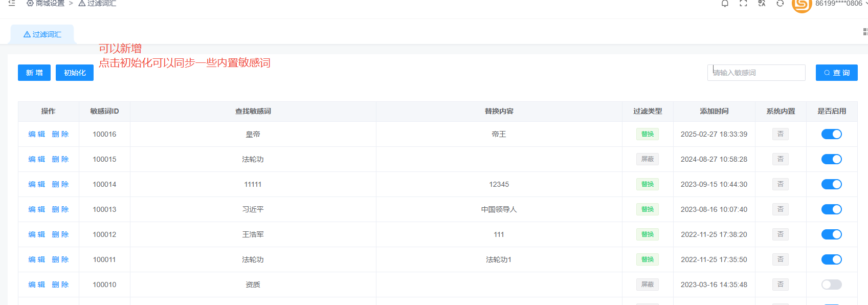Open the tab grid icon at right edge
The height and width of the screenshot is (305, 868).
point(865,32)
